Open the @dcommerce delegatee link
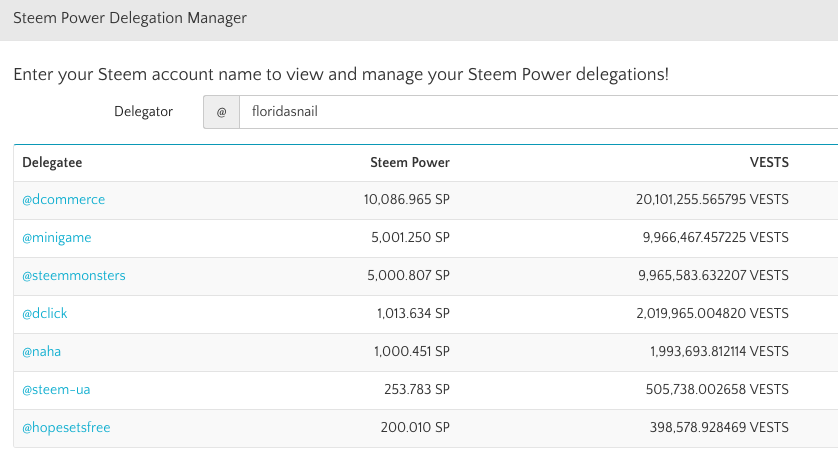The width and height of the screenshot is (838, 459). coord(63,200)
